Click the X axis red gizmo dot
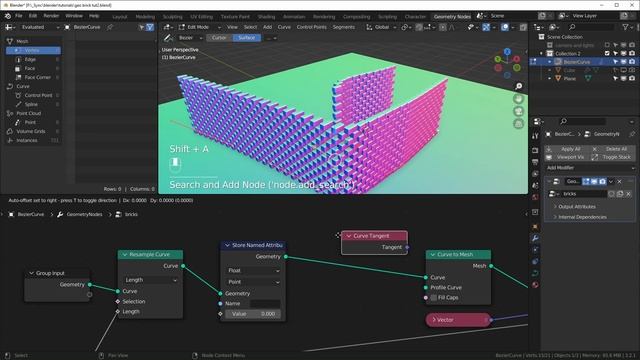The image size is (640, 360). 516,59
